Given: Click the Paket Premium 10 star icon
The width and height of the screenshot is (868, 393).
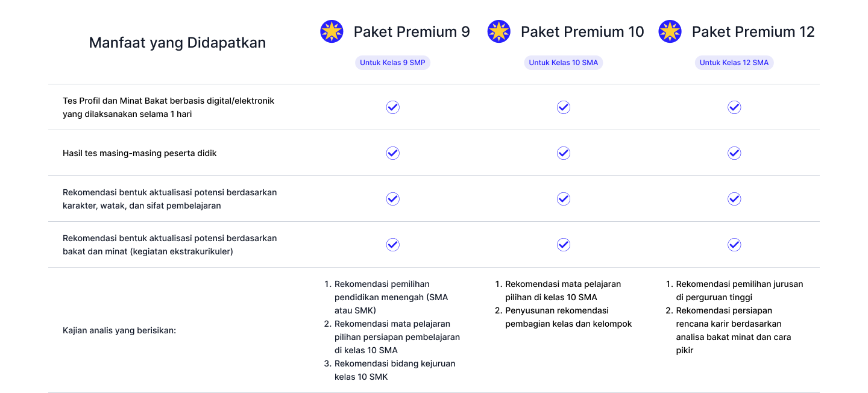Looking at the screenshot, I should coord(498,31).
